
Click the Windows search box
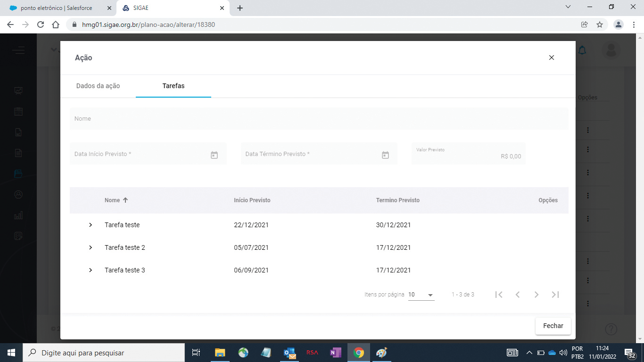click(x=103, y=353)
